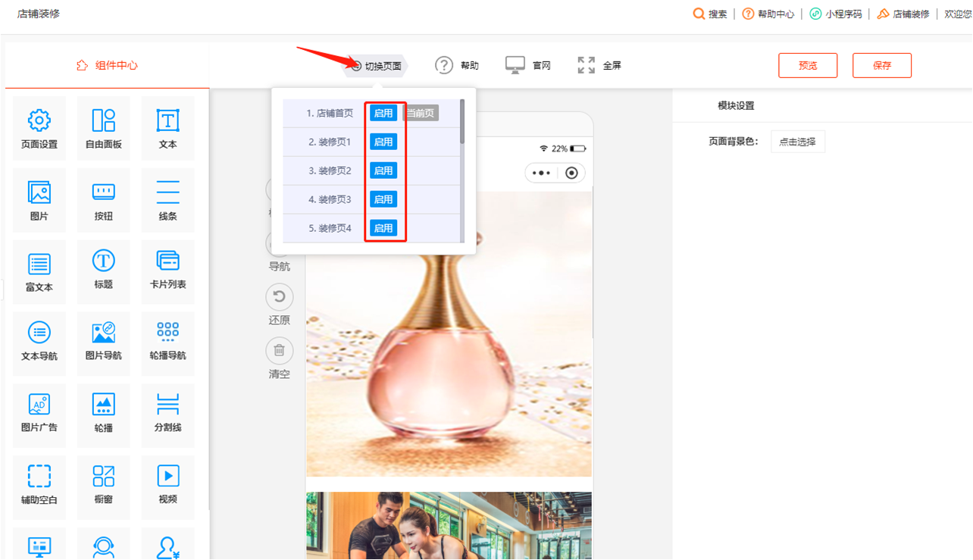Click the 保存 save button
Image resolution: width=973 pixels, height=560 pixels.
point(882,66)
